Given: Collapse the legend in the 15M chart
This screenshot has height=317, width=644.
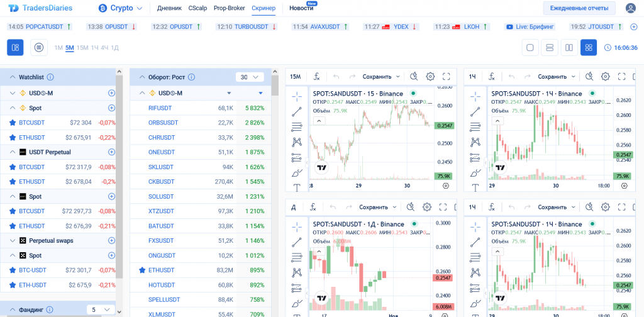Looking at the screenshot, I should click(x=320, y=121).
